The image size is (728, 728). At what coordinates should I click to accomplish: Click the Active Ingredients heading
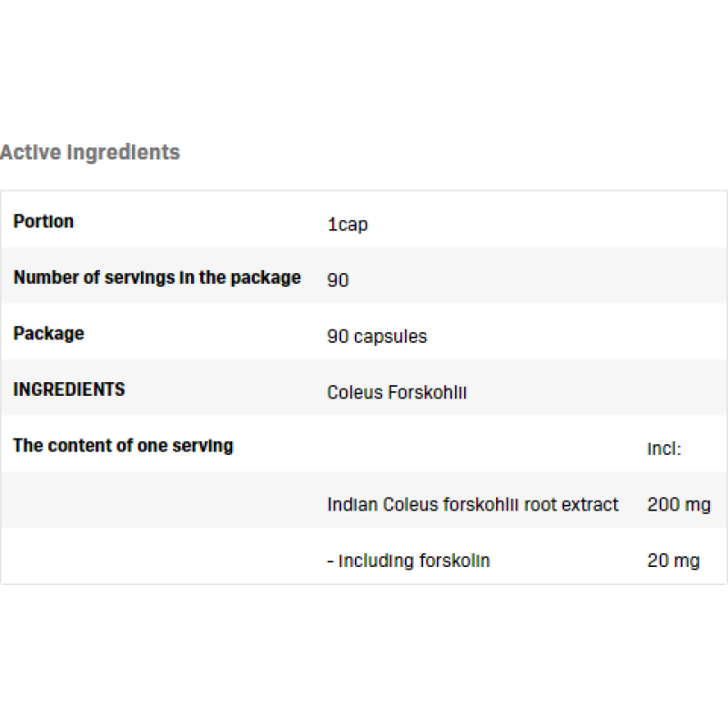pyautogui.click(x=90, y=152)
